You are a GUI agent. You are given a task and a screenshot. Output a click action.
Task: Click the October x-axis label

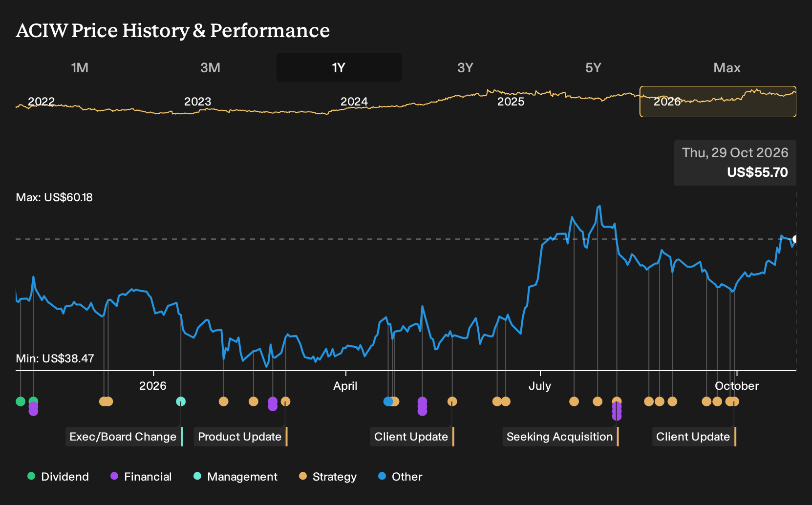(x=737, y=386)
